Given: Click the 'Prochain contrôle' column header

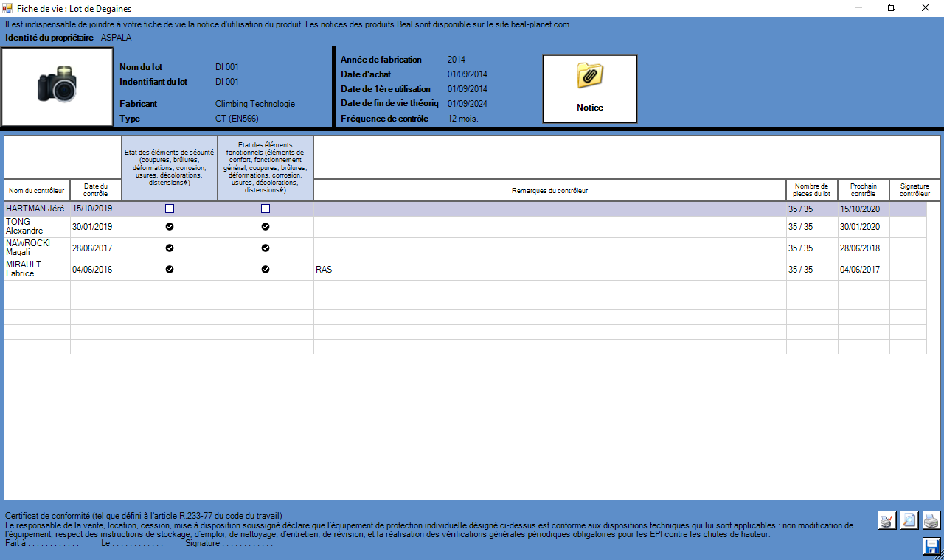Looking at the screenshot, I should (863, 190).
